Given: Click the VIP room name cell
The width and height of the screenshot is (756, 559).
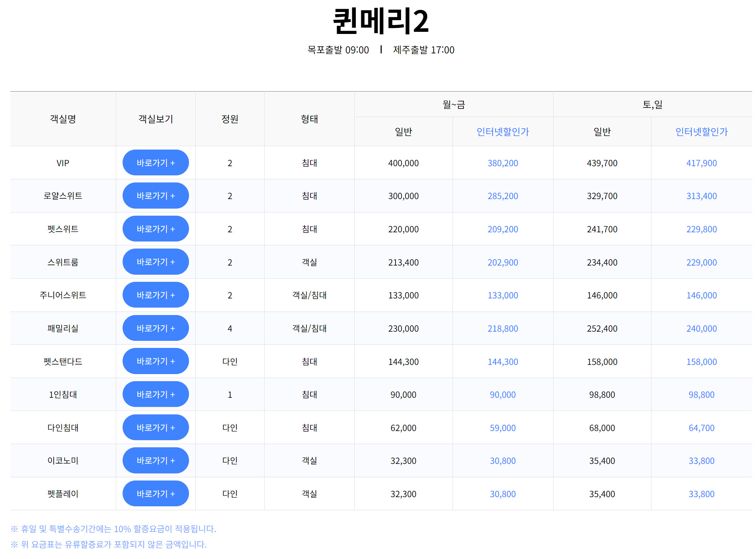Looking at the screenshot, I should 63,163.
